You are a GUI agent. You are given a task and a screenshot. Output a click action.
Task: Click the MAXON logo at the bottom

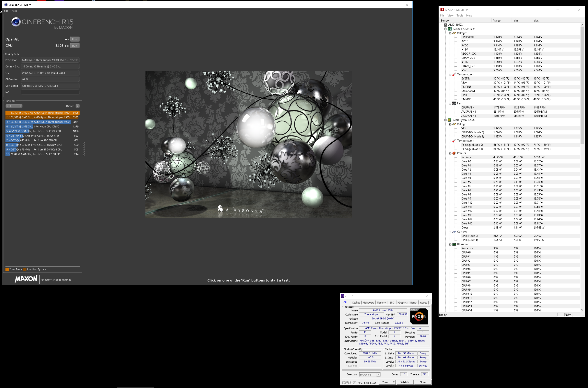coord(26,279)
